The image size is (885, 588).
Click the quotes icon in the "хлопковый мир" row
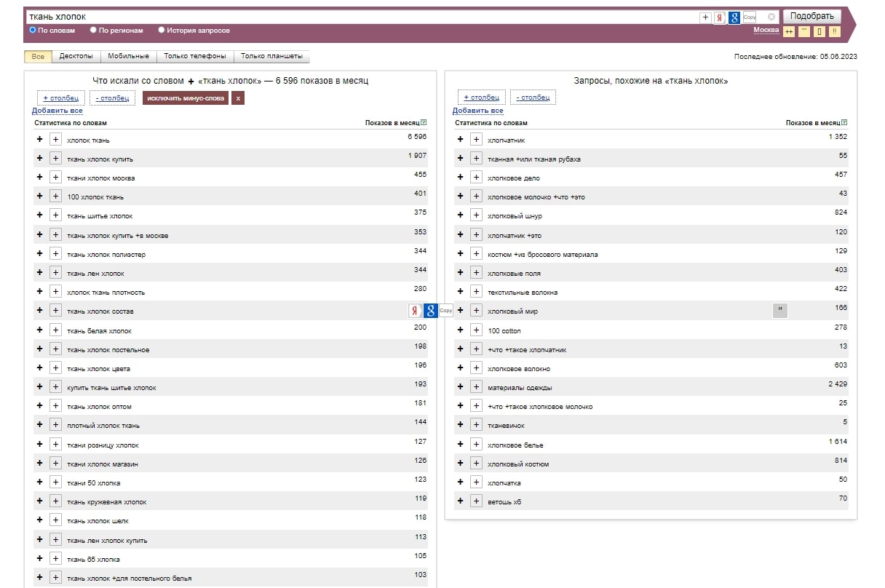coord(779,311)
